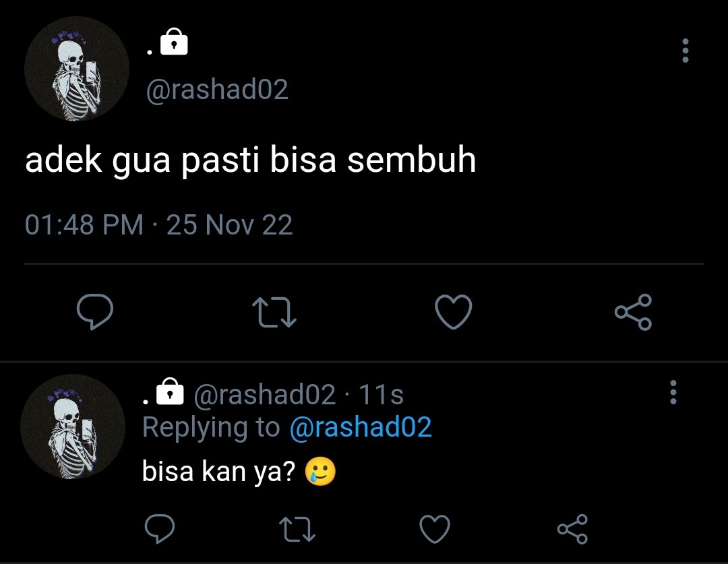Tap the padlock icon in reply header
The height and width of the screenshot is (564, 728).
(170, 391)
